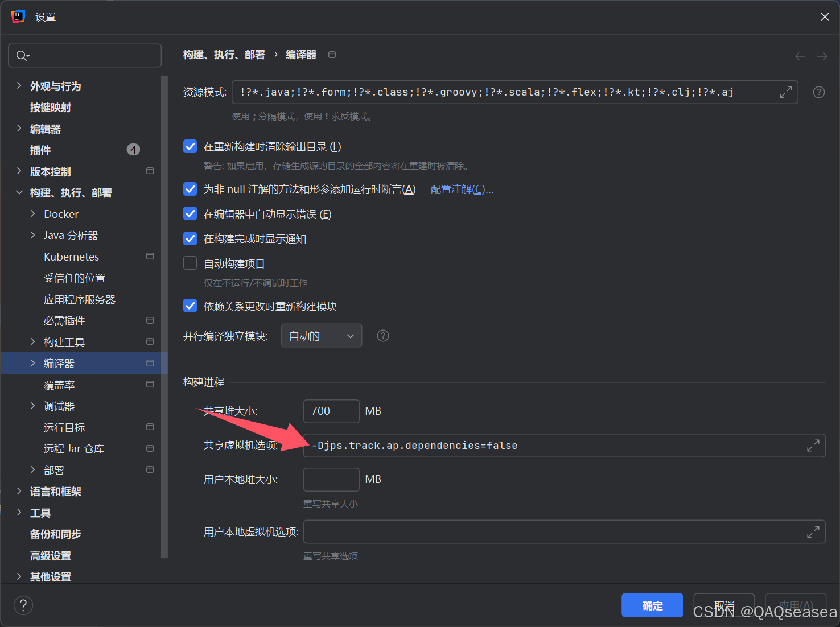Click the magnifier icon in the search box

(x=22, y=55)
